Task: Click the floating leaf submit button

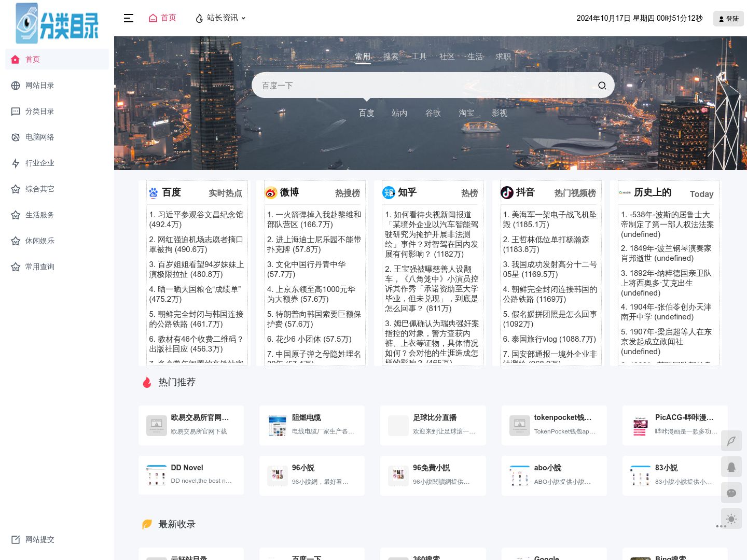Action: click(x=731, y=441)
